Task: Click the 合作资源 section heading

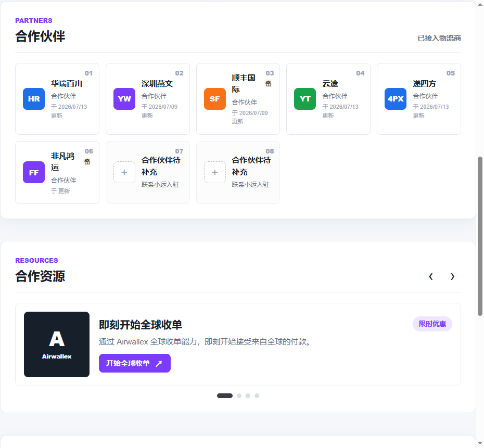Action: (x=40, y=276)
